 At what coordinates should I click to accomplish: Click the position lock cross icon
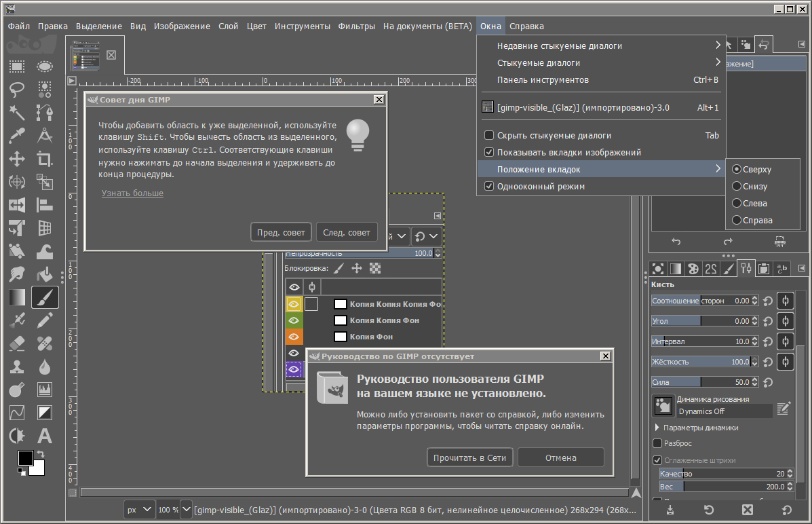[357, 268]
